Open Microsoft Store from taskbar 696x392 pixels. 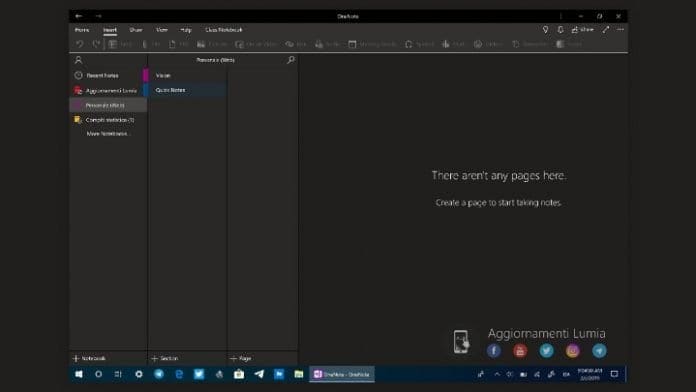pos(239,374)
